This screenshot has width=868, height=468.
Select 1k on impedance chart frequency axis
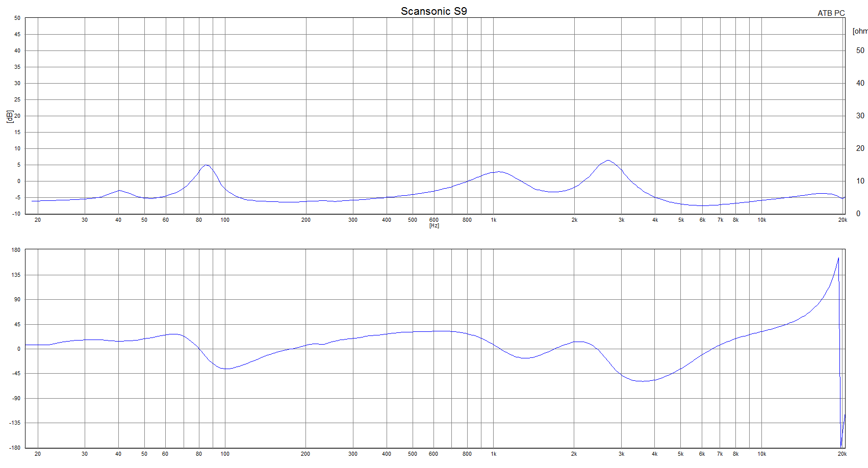pos(493,220)
